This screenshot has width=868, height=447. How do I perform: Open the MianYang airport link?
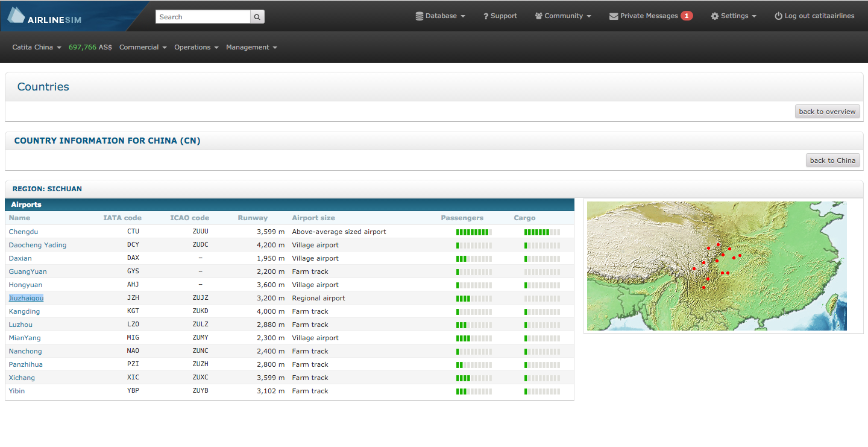pyautogui.click(x=25, y=338)
